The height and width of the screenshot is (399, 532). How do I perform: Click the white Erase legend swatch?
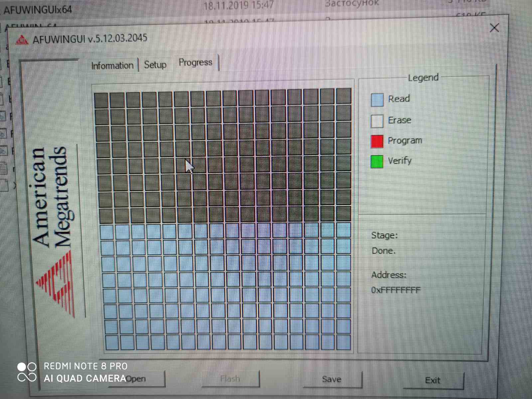point(377,121)
